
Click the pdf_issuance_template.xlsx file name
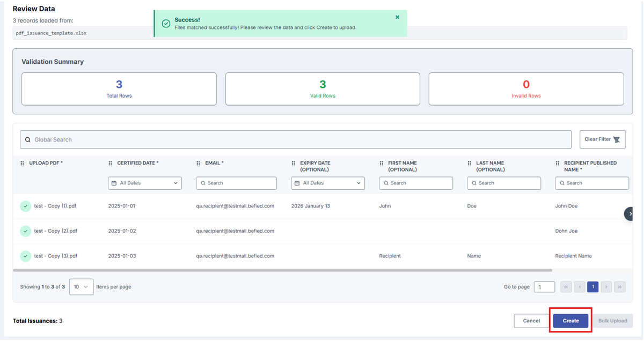pyautogui.click(x=52, y=33)
